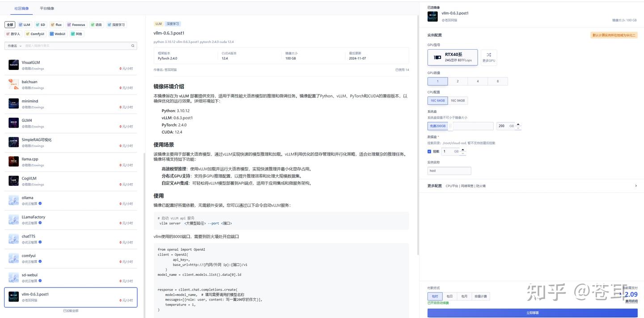This screenshot has height=318, width=644.
Task: Click the selected image thumbnail in 已选镜像
Action: coord(432,16)
